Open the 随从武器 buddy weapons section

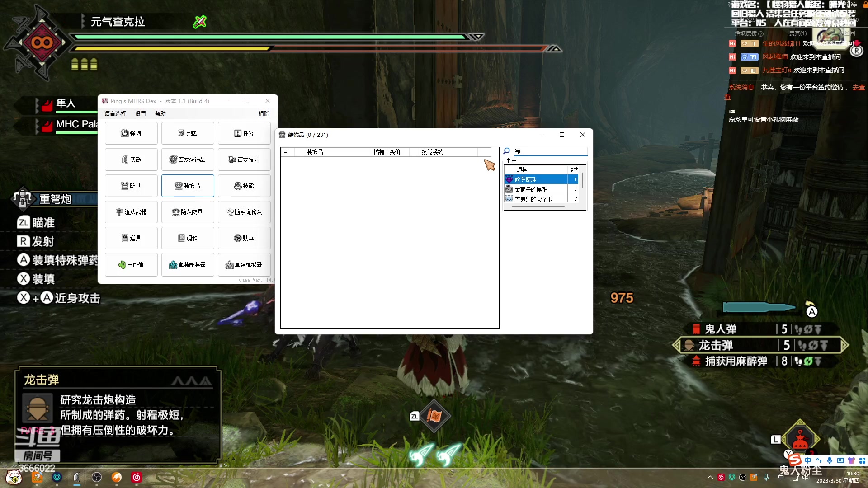[131, 212]
